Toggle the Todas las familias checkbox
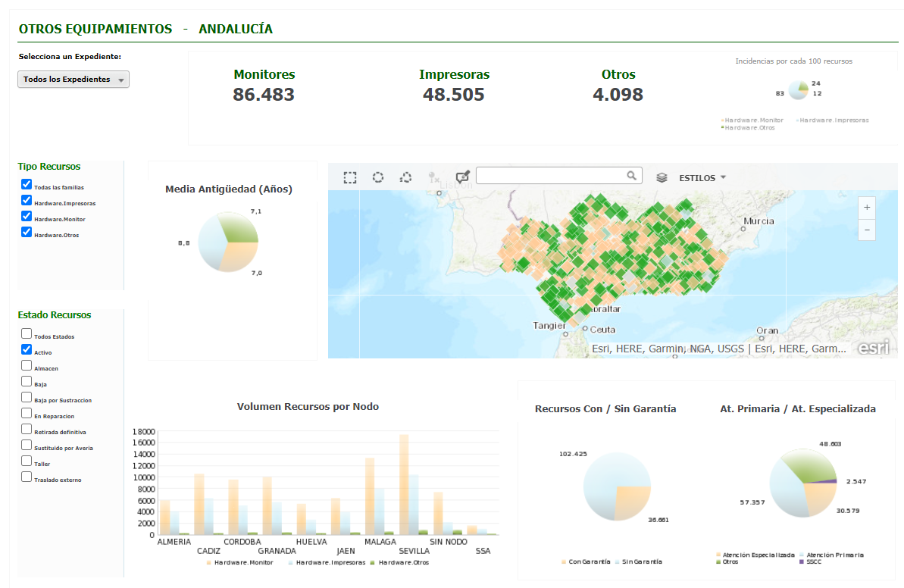This screenshot has width=904, height=588. [x=27, y=184]
